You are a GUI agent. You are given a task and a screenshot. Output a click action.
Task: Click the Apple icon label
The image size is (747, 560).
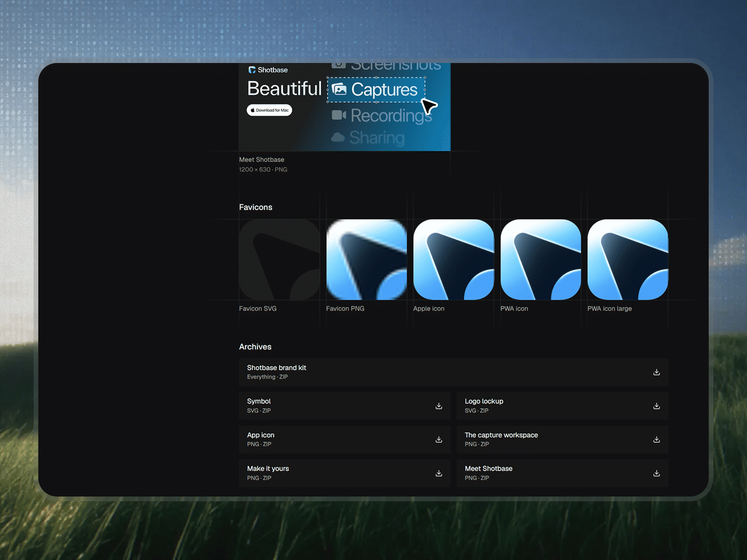pyautogui.click(x=429, y=308)
